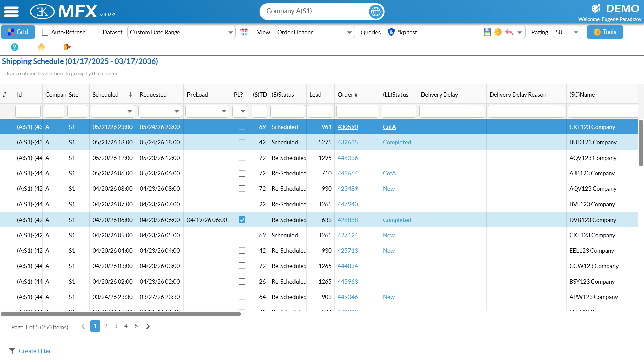Screen dimensions: 644x362
Task: Click the filter funnel icon
Action: point(12,351)
